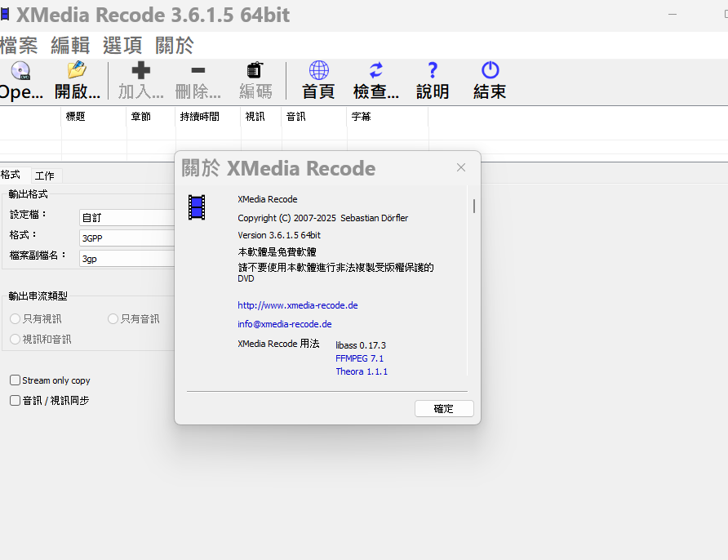Click the film strip logo in About dialog
The width and height of the screenshot is (728, 560).
[197, 207]
